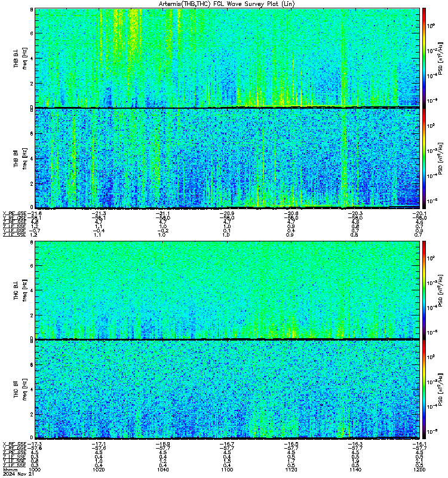Image resolution: width=448 pixels, height=478 pixels.
Task: Click the THB X_RE_GSE value -20.9
Action: pos(227,213)
